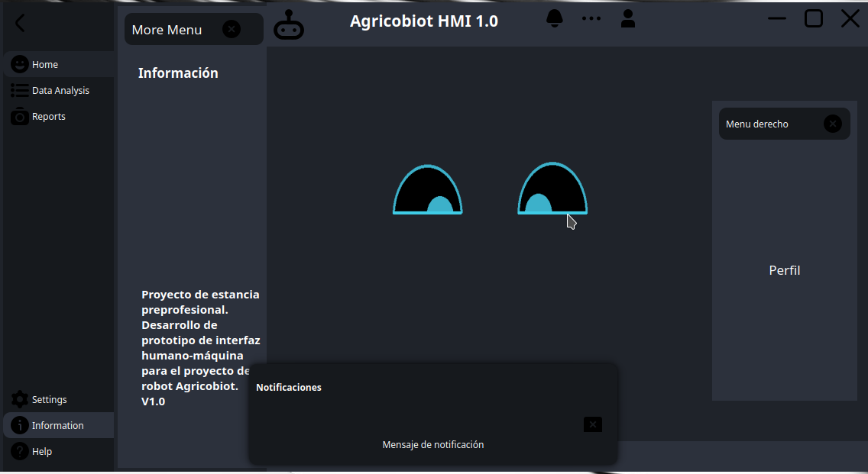Select the right gauge widget
Screen dimensions: 868x474
click(552, 189)
